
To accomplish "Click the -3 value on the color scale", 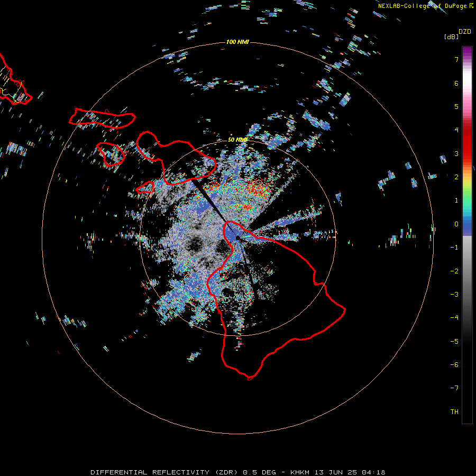I will click(x=454, y=295).
